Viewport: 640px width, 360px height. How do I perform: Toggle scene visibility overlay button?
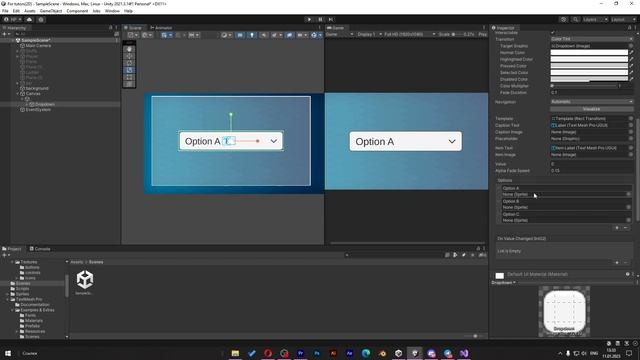(x=289, y=35)
